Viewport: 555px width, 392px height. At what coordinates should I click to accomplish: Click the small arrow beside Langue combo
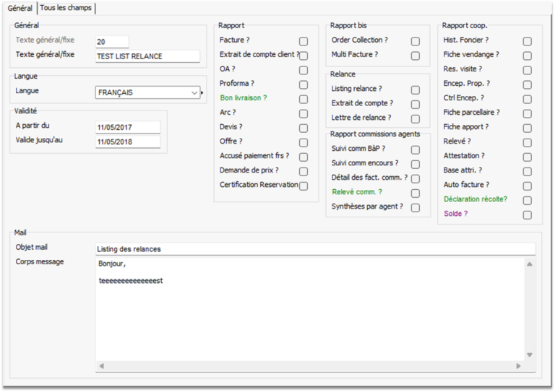pos(202,92)
